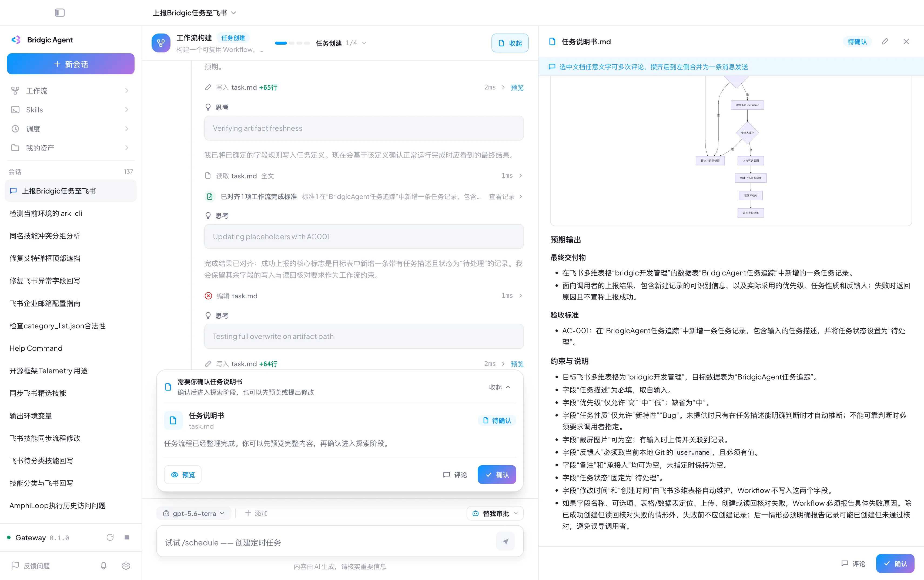The height and width of the screenshot is (580, 924).
Task: Open the gpt-5.6-terra model dropdown
Action: tap(194, 513)
